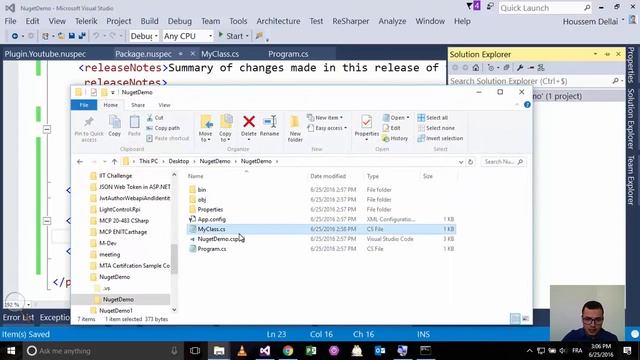Switch to Program.cs editor tab

pyautogui.click(x=288, y=54)
